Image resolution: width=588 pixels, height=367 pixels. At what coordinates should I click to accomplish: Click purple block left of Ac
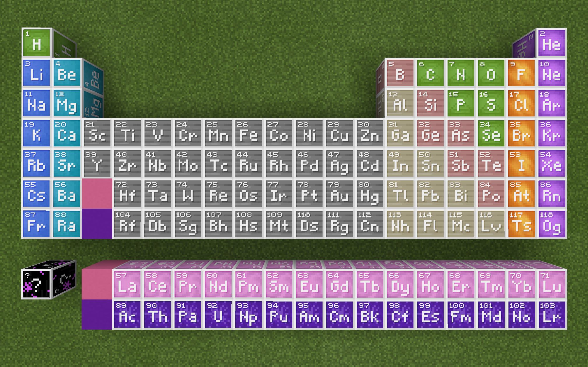coord(97,315)
